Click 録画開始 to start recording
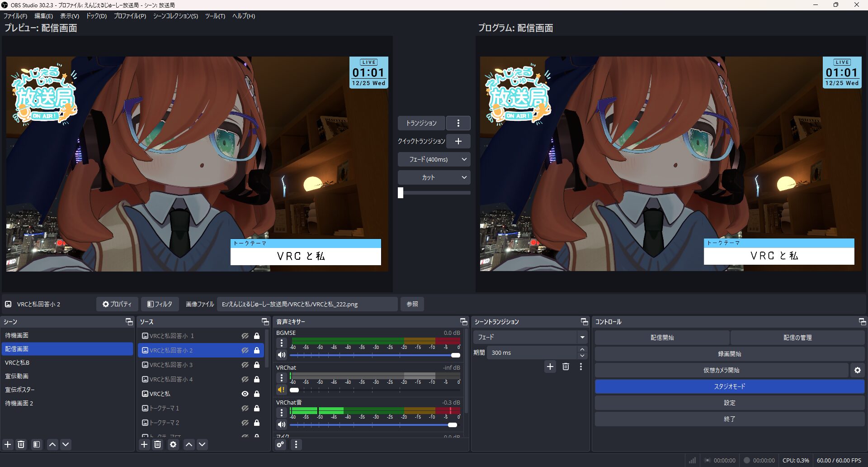The image size is (868, 467). [730, 354]
